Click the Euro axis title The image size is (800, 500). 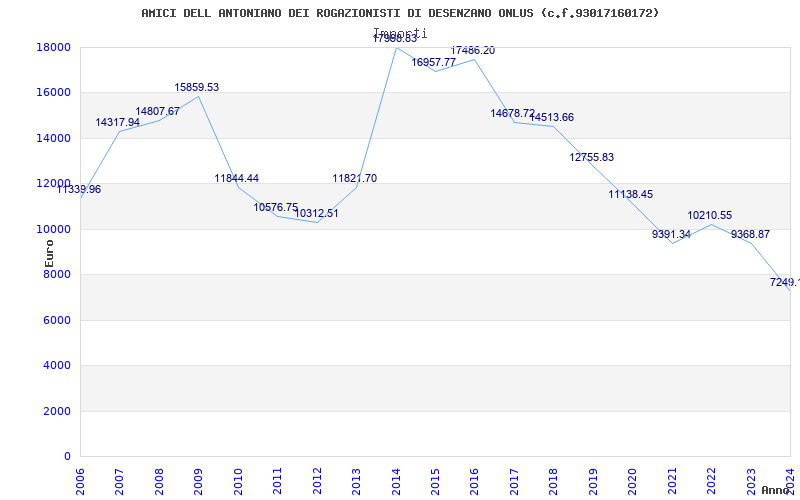(x=49, y=254)
